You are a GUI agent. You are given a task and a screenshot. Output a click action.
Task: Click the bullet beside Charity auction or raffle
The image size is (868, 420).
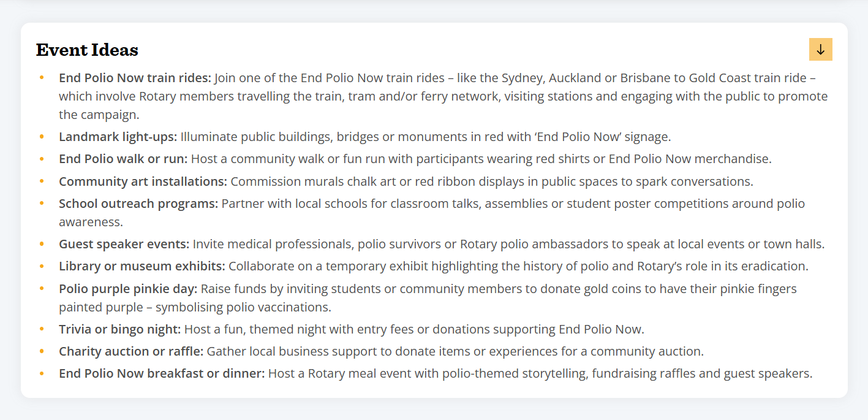click(42, 351)
